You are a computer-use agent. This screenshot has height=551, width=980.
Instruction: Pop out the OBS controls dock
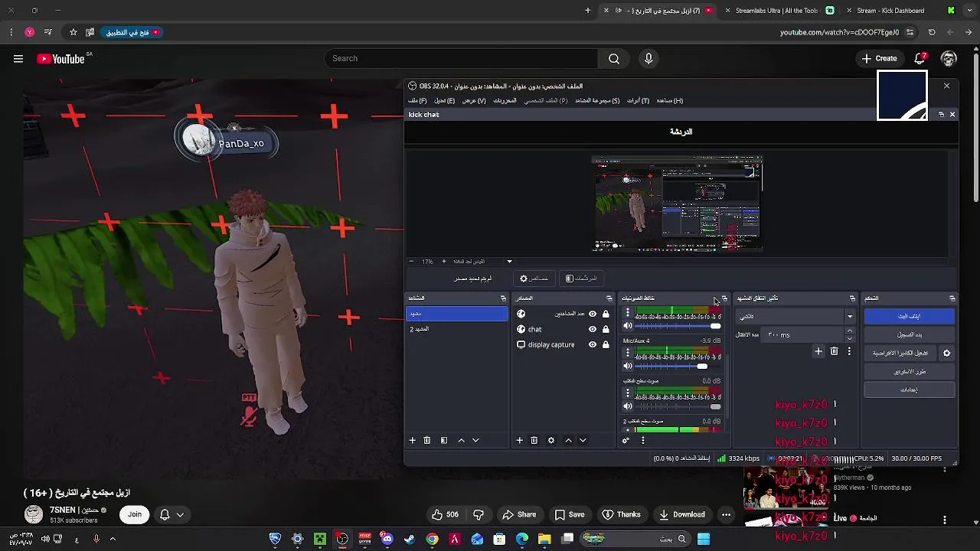click(952, 298)
